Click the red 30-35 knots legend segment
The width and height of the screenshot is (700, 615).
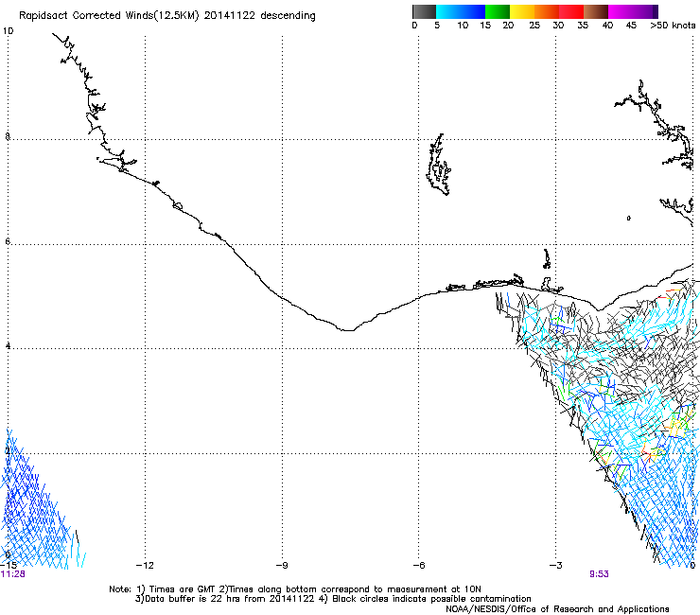571,11
